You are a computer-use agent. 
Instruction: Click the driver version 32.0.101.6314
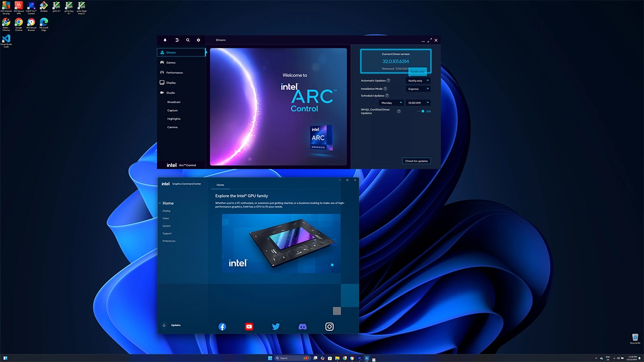tap(396, 61)
